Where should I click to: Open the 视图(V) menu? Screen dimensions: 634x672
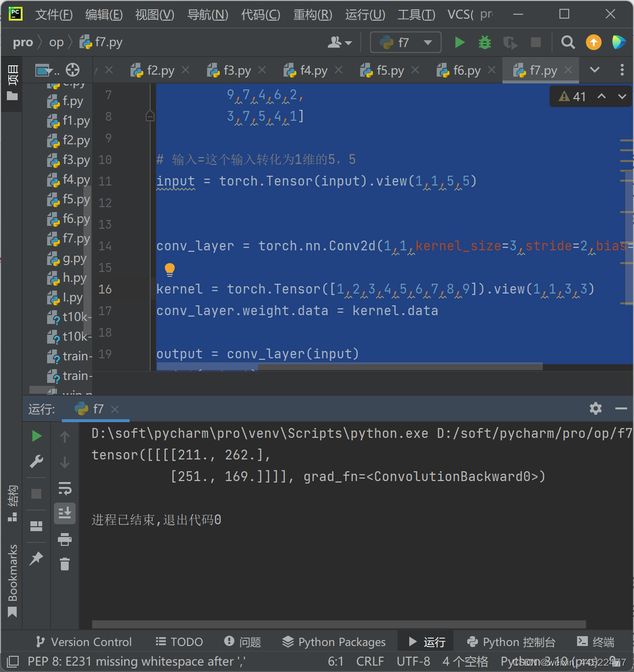pyautogui.click(x=155, y=15)
